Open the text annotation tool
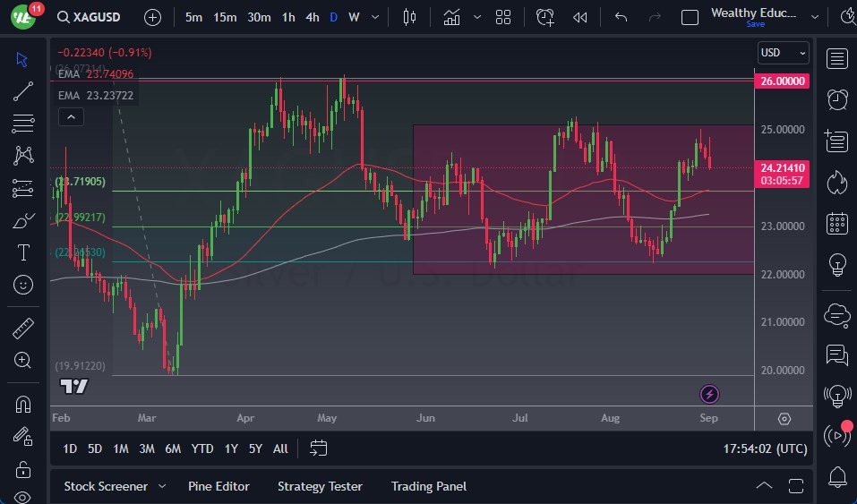 (23, 253)
